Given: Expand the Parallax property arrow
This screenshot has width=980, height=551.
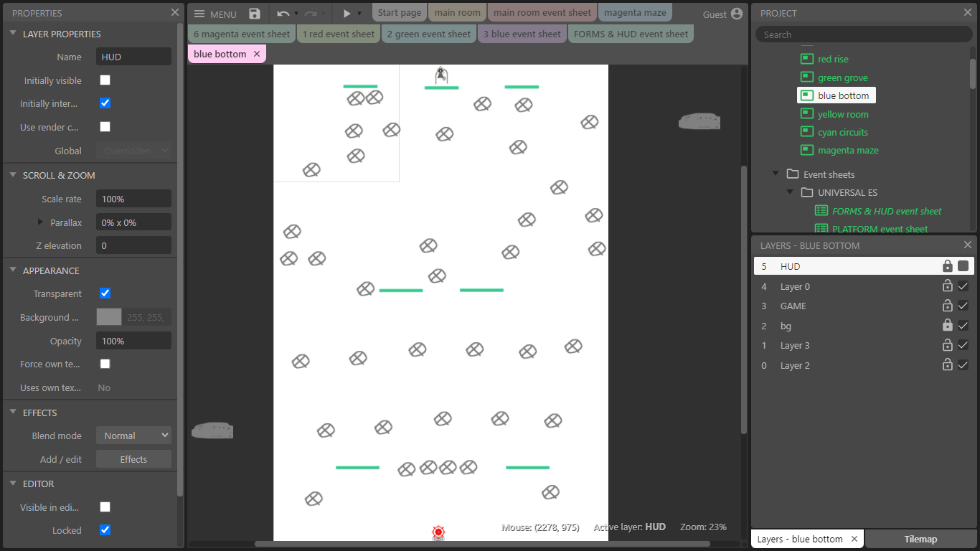Looking at the screenshot, I should click(41, 222).
